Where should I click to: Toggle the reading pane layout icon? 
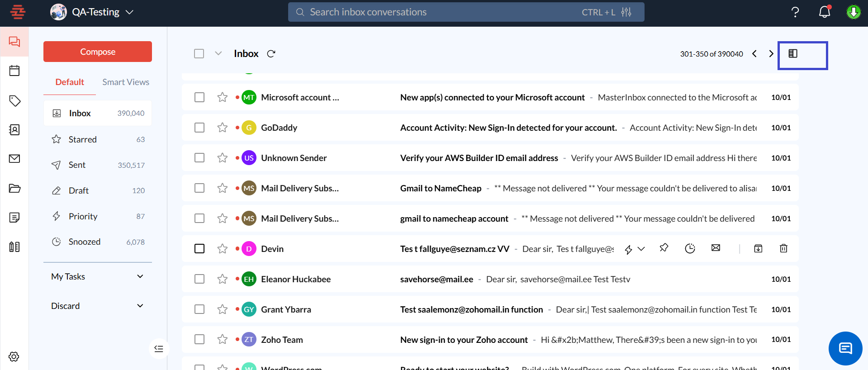pos(793,54)
